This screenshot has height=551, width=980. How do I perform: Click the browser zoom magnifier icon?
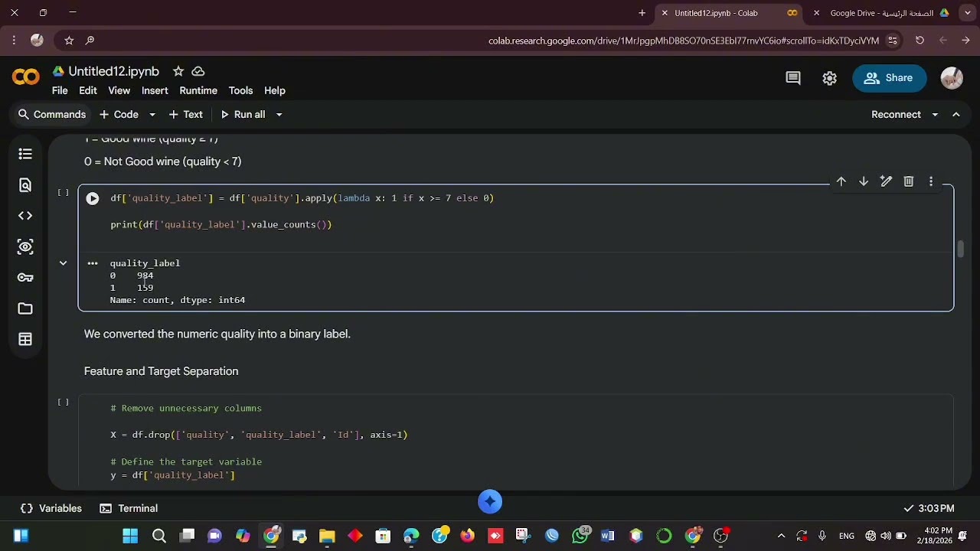pyautogui.click(x=90, y=41)
